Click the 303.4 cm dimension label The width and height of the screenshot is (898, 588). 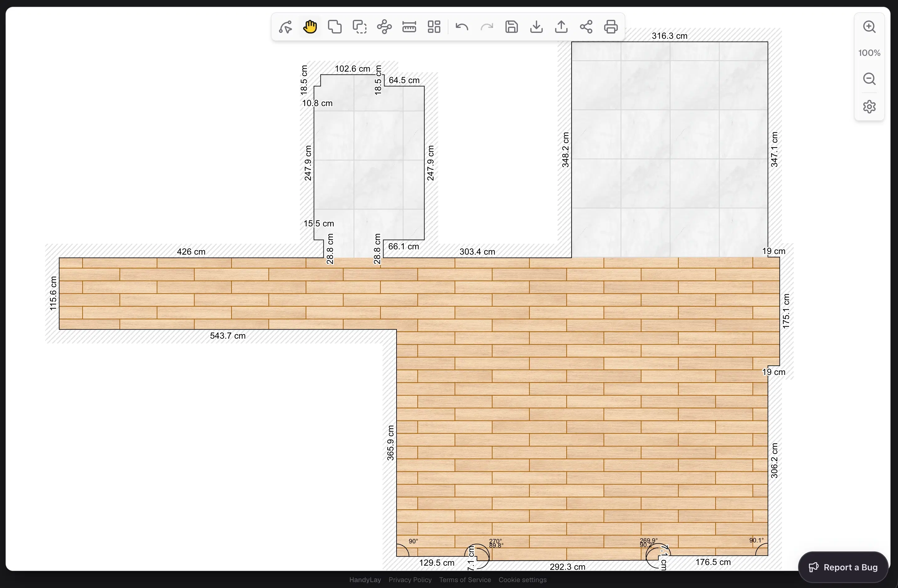click(477, 252)
